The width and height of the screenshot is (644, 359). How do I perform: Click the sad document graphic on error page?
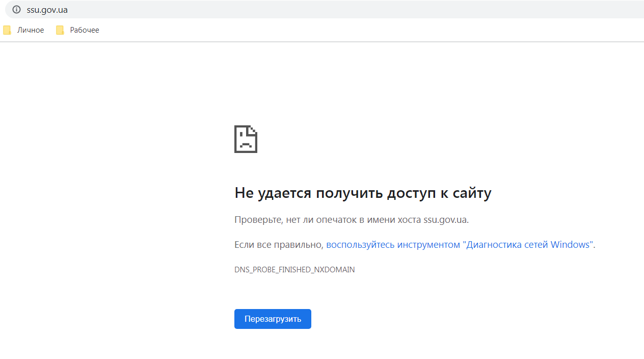click(246, 139)
